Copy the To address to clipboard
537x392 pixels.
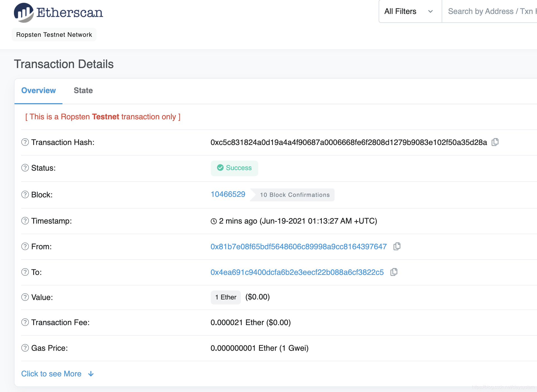pos(394,272)
